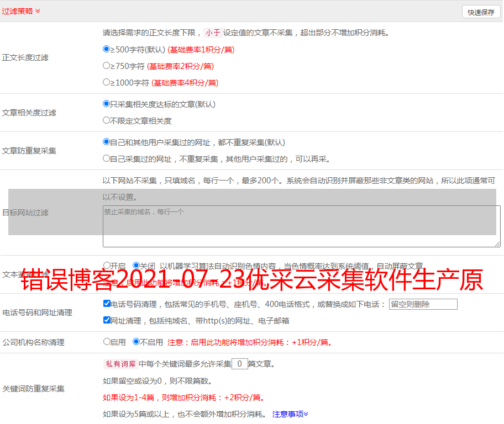Click the red (基础费率4积分/篇) note
Screen dimensions: 504x424
(185, 83)
